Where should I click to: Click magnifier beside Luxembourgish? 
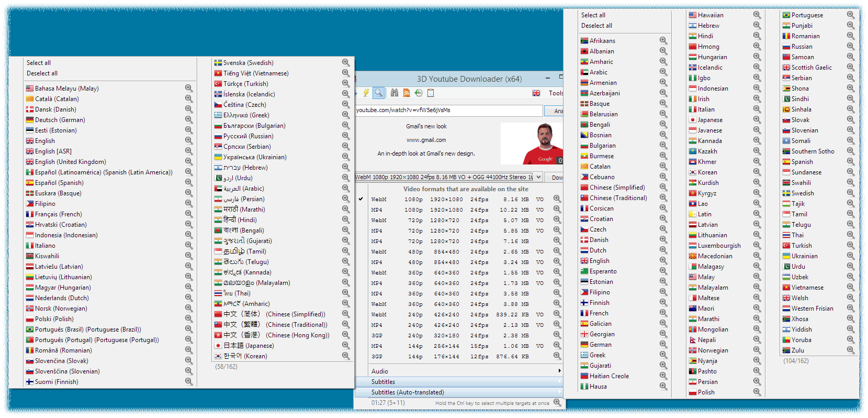click(757, 246)
